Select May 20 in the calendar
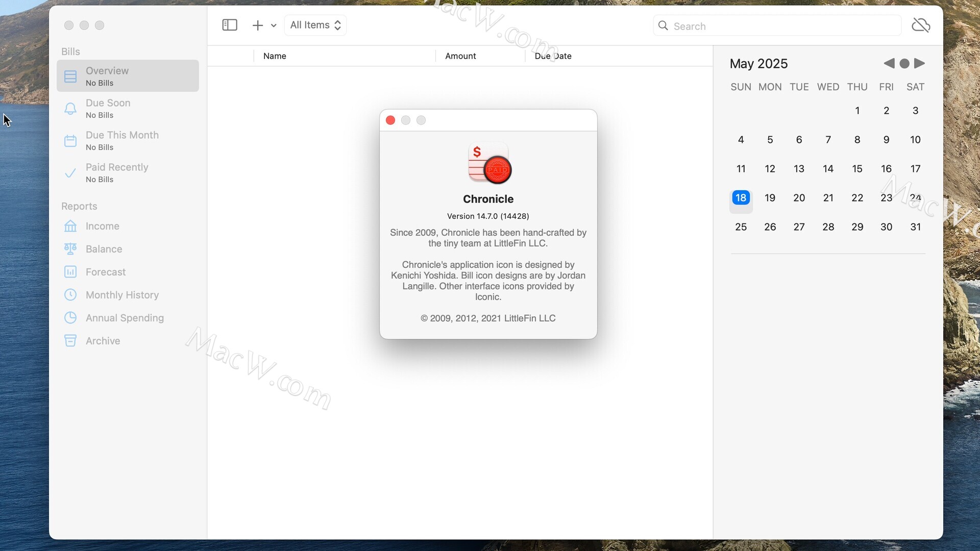The image size is (980, 551). (x=799, y=198)
